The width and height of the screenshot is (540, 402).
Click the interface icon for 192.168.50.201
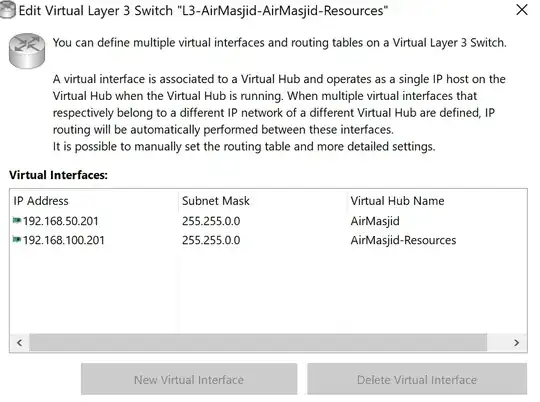click(17, 220)
